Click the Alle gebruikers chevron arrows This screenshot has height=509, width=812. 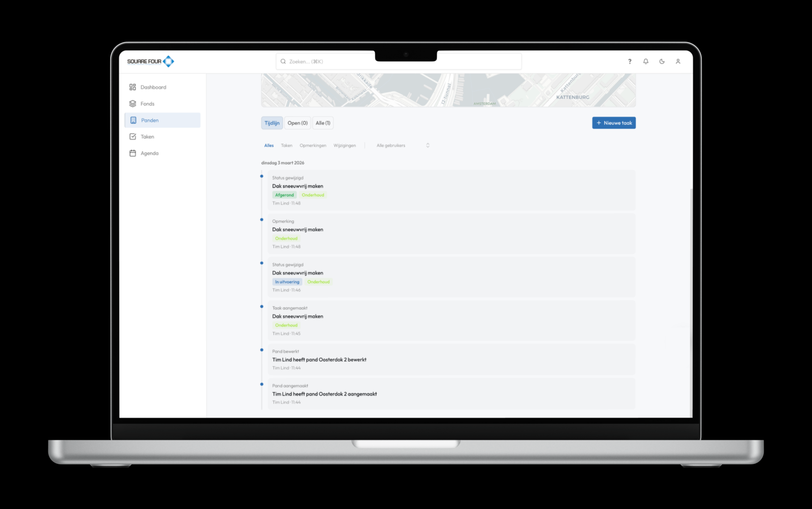point(428,145)
